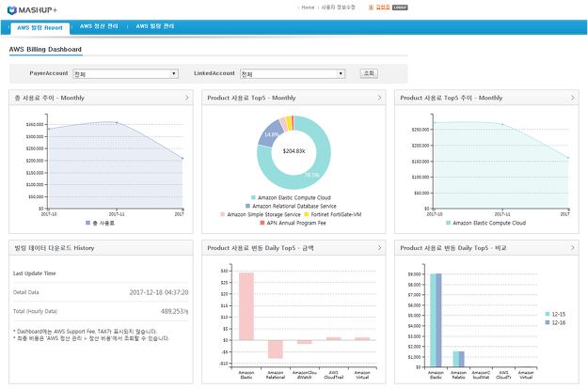This screenshot has width=588, height=389.
Task: Toggle Fortinet FortiGate-VM legend entry
Action: (333, 214)
